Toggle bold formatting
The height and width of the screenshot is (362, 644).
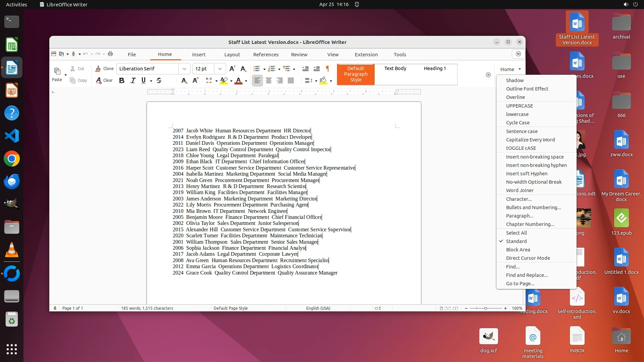(x=122, y=80)
